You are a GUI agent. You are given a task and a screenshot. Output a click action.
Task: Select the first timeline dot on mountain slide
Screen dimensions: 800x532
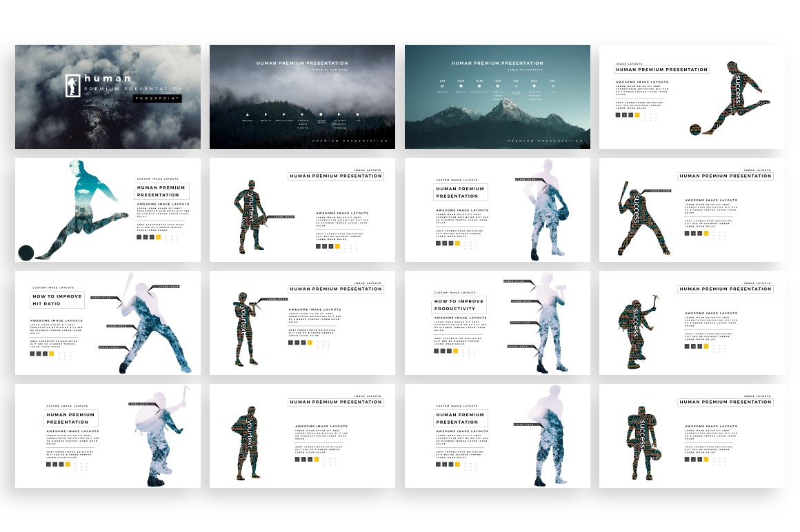[442, 86]
